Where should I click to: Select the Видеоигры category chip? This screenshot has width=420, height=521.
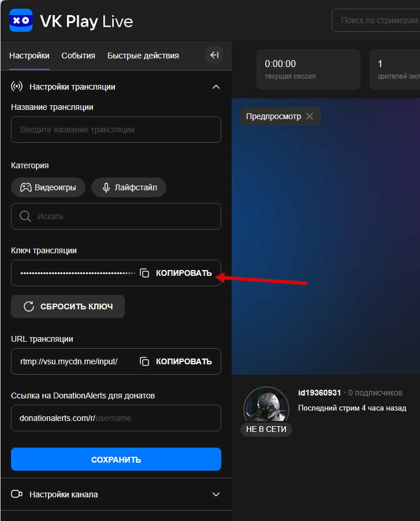pyautogui.click(x=48, y=187)
